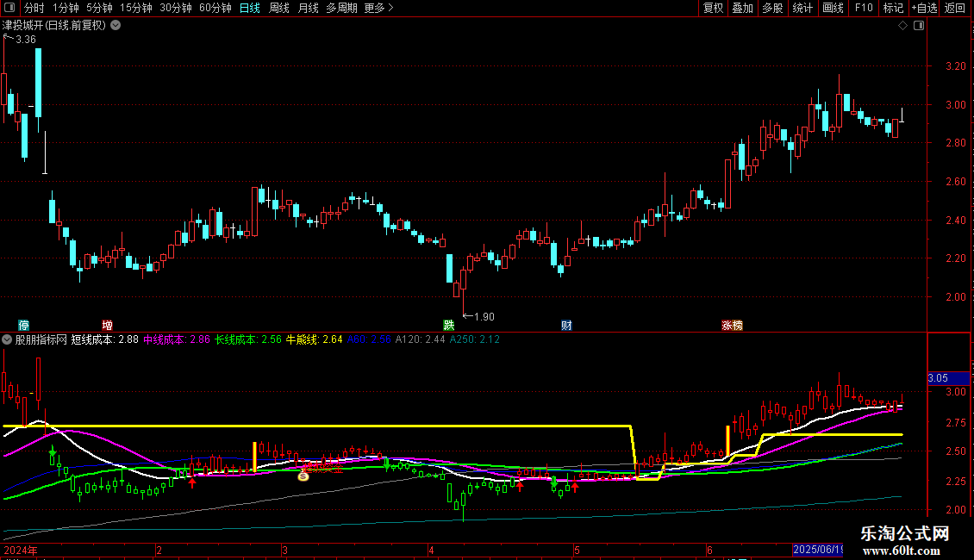Click the 长线成本: 2.56 indicator label
The width and height of the screenshot is (974, 560).
pyautogui.click(x=248, y=339)
